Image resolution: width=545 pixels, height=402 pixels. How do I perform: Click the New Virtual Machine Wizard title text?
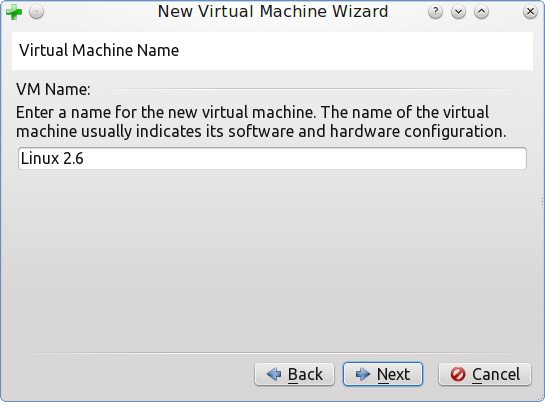pos(273,11)
